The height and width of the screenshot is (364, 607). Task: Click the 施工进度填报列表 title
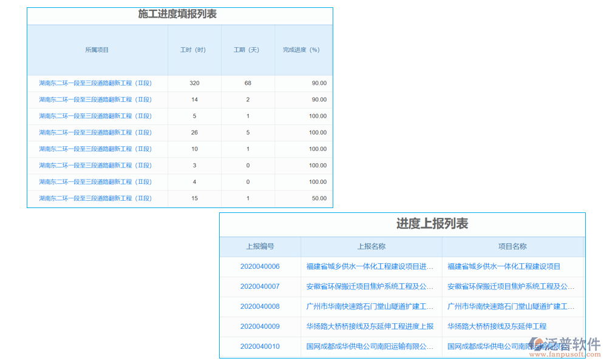177,14
